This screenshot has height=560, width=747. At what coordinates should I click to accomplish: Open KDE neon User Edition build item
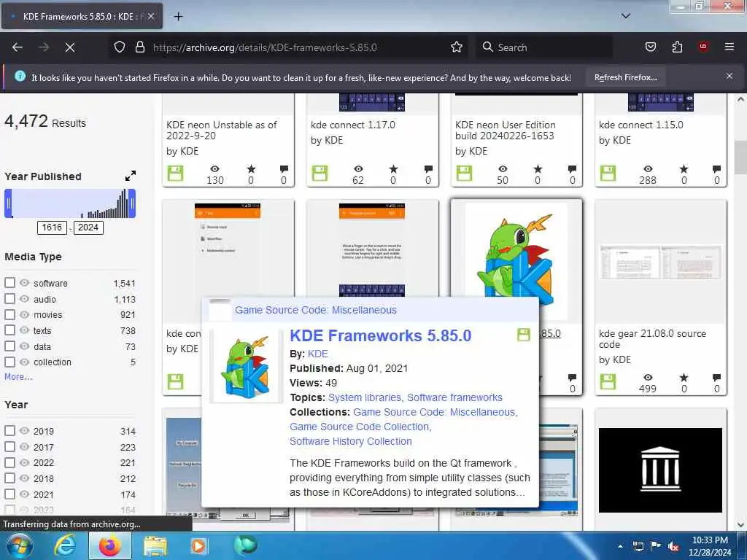[505, 130]
